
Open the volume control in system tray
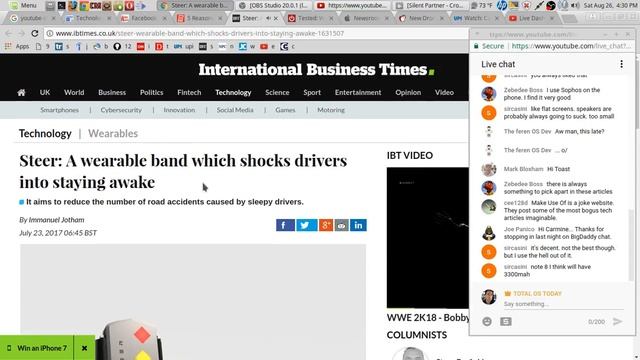pyautogui.click(x=575, y=5)
